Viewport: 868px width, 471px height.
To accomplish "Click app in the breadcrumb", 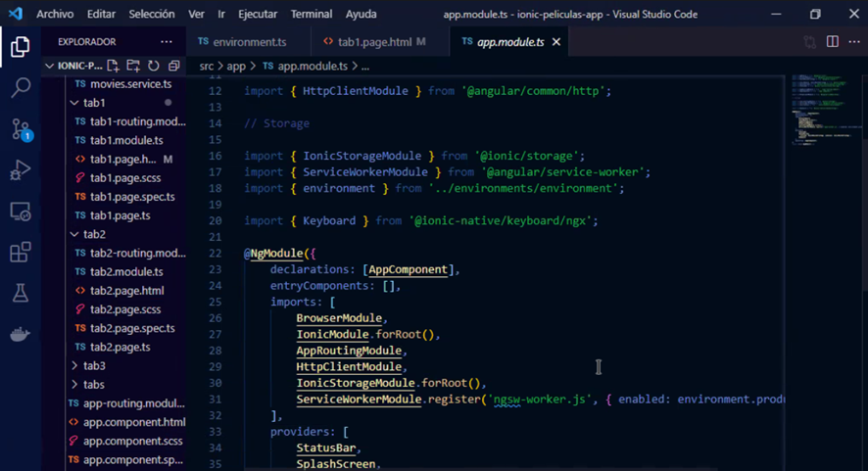I will [x=236, y=67].
